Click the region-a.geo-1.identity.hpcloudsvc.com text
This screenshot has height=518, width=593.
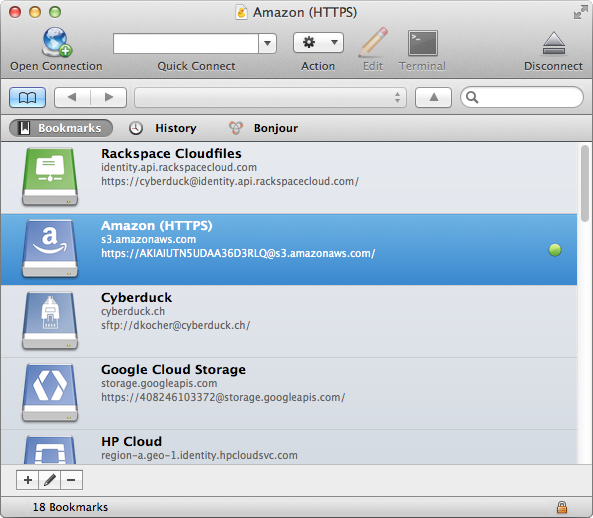(x=199, y=455)
